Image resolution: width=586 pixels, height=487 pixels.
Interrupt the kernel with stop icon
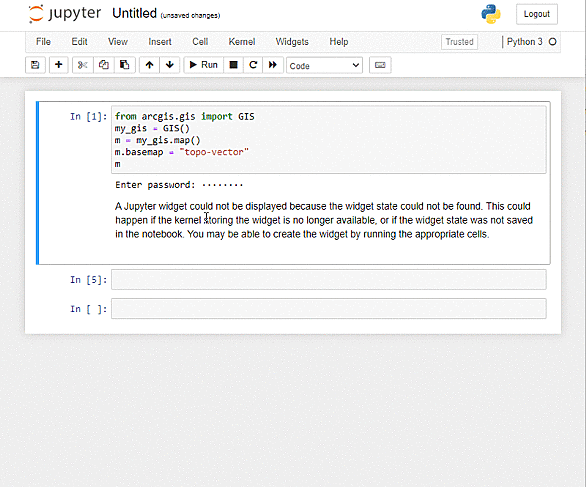(x=233, y=65)
